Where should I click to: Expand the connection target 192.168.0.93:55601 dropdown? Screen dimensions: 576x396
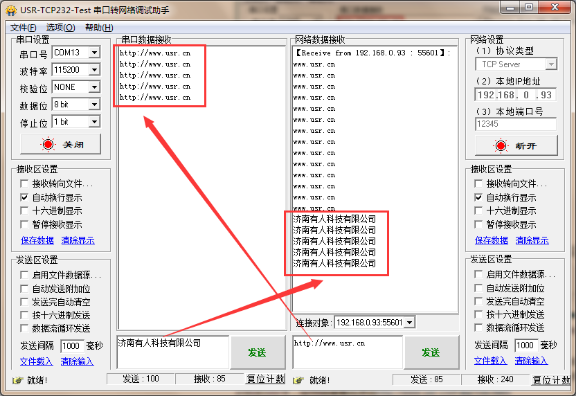coord(410,323)
